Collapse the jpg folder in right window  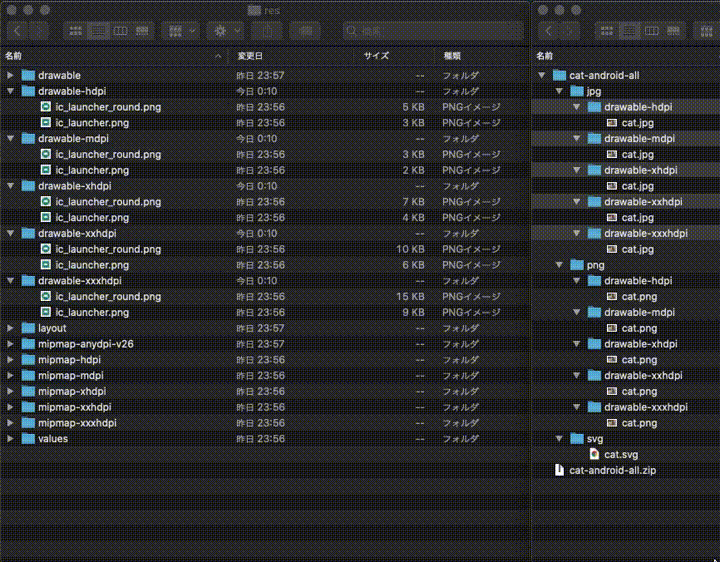(x=559, y=91)
